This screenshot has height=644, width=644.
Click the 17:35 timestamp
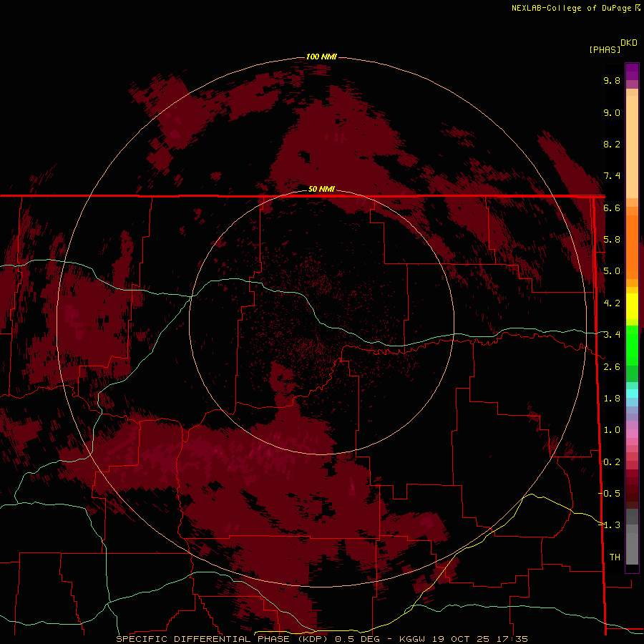[x=511, y=639]
